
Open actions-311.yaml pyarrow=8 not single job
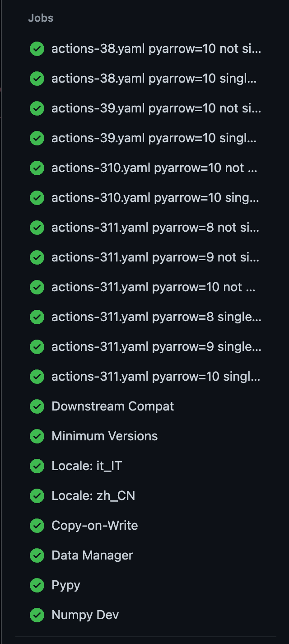pos(145,228)
